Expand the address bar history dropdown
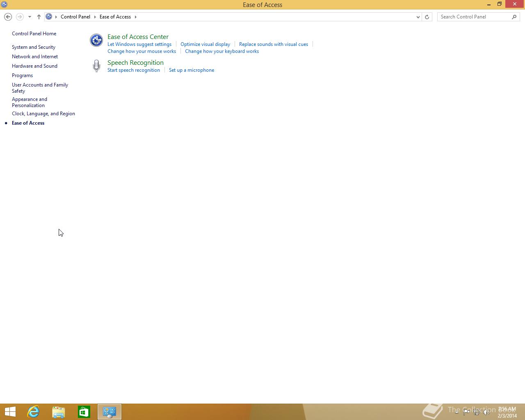525x420 pixels. click(418, 17)
